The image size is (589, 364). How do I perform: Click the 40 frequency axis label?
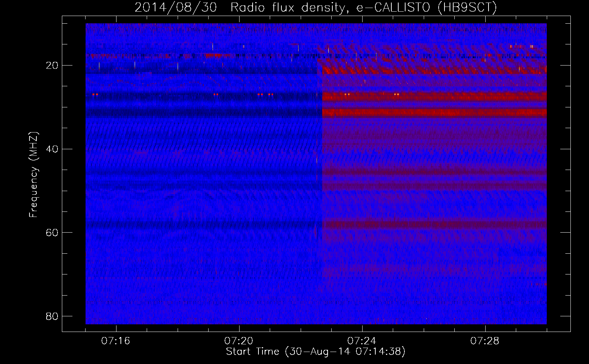click(x=52, y=149)
